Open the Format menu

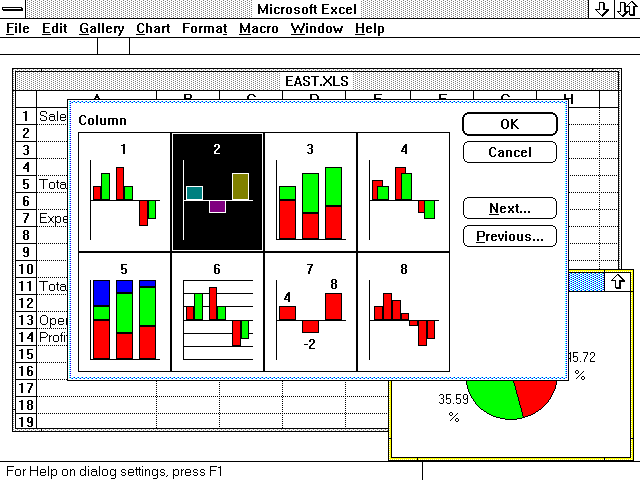[x=204, y=29]
